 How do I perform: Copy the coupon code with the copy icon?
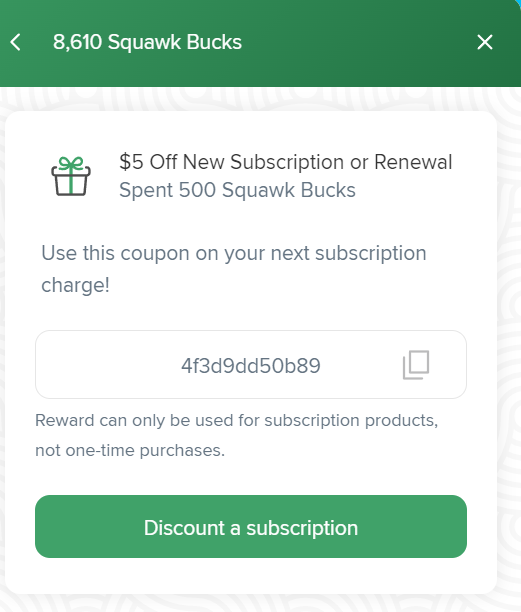(x=416, y=365)
